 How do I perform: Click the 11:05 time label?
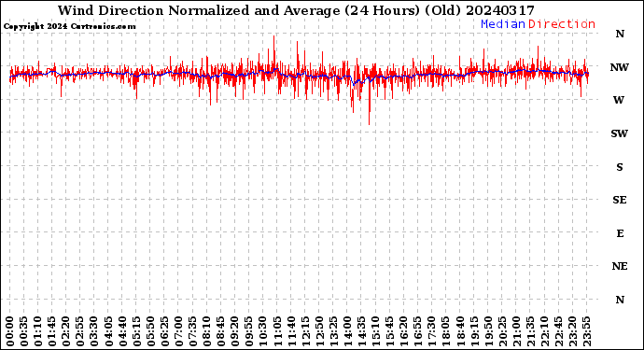point(277,331)
